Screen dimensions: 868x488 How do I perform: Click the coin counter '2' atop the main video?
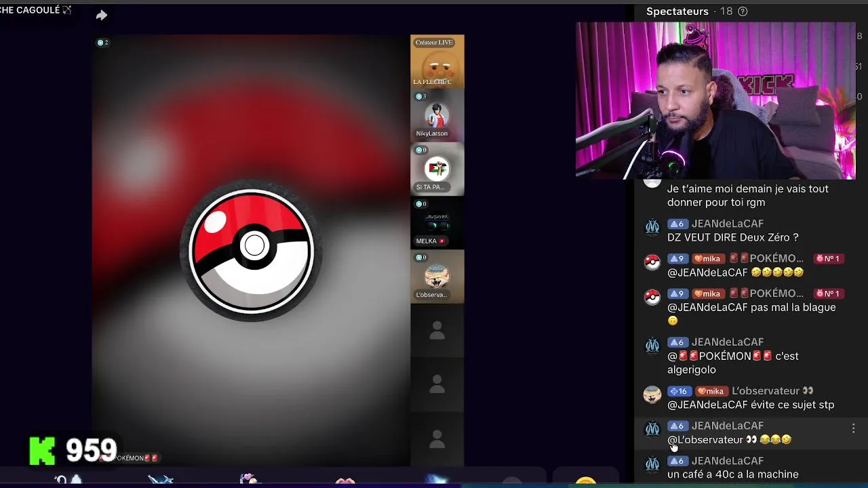tap(102, 43)
